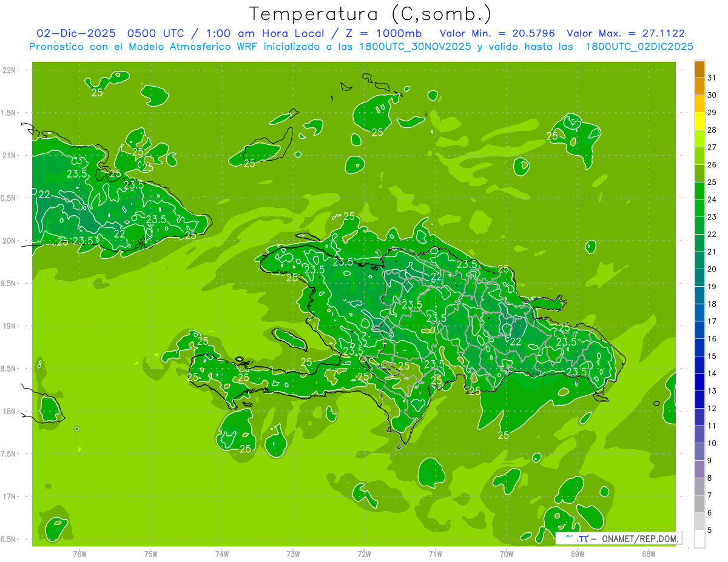Click the "76W" longitude axis label

click(80, 554)
